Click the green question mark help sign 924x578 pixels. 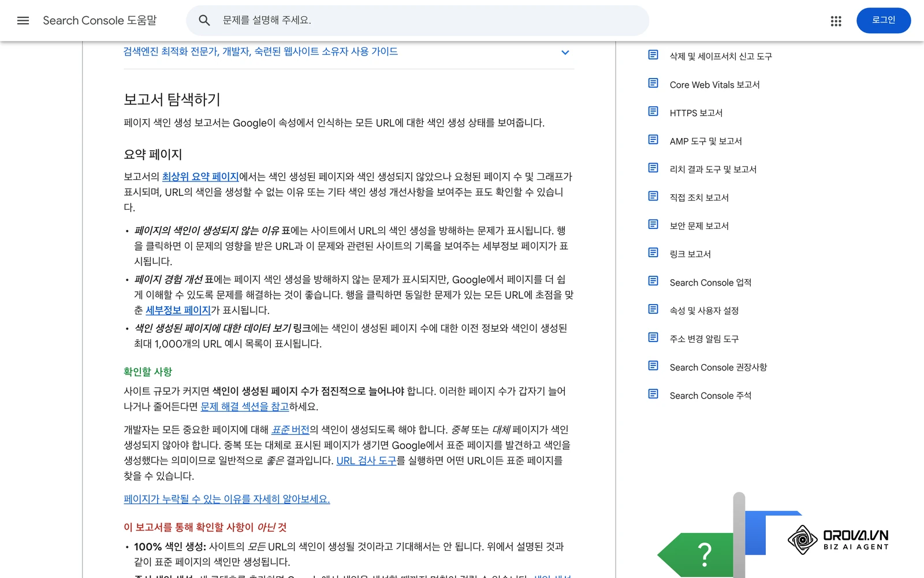pos(695,555)
